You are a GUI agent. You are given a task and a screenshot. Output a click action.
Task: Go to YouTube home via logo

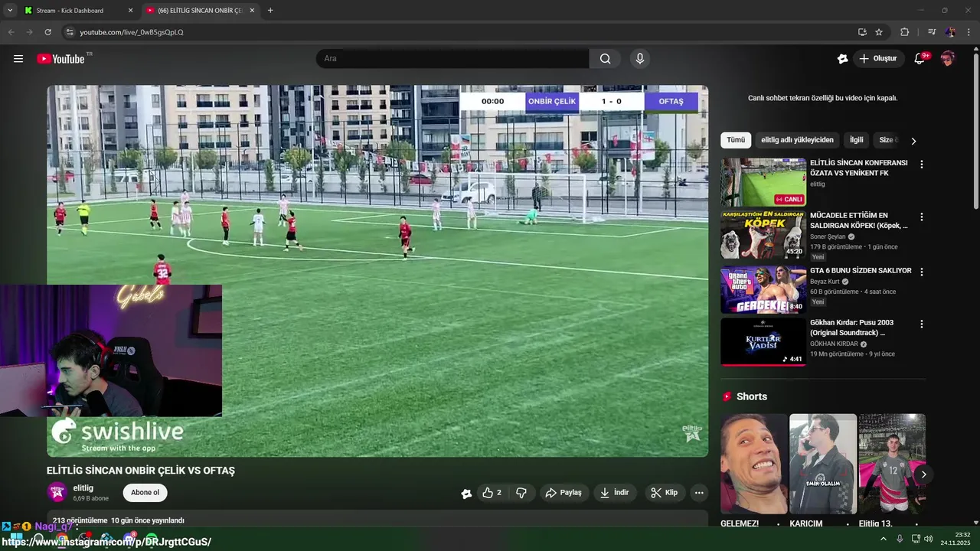(61, 59)
